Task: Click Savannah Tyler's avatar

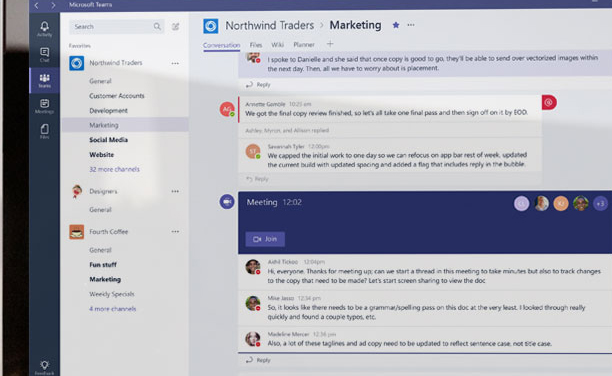Action: click(253, 151)
